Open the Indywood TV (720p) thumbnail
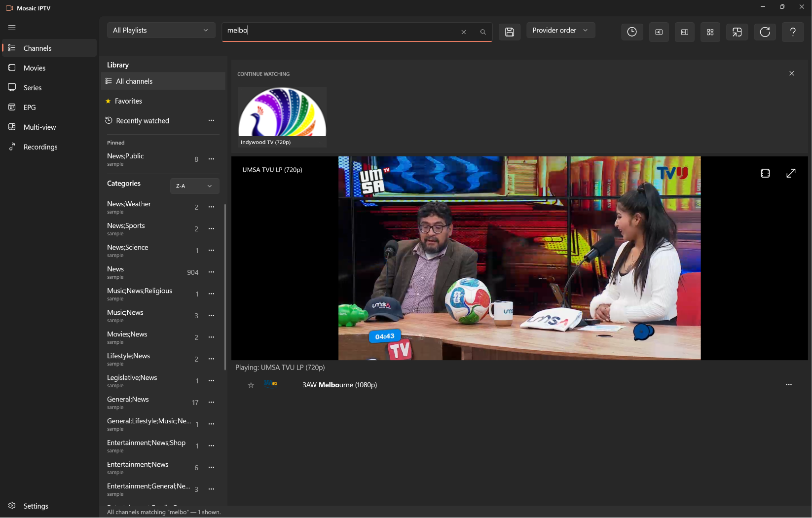812x518 pixels. 282,117
